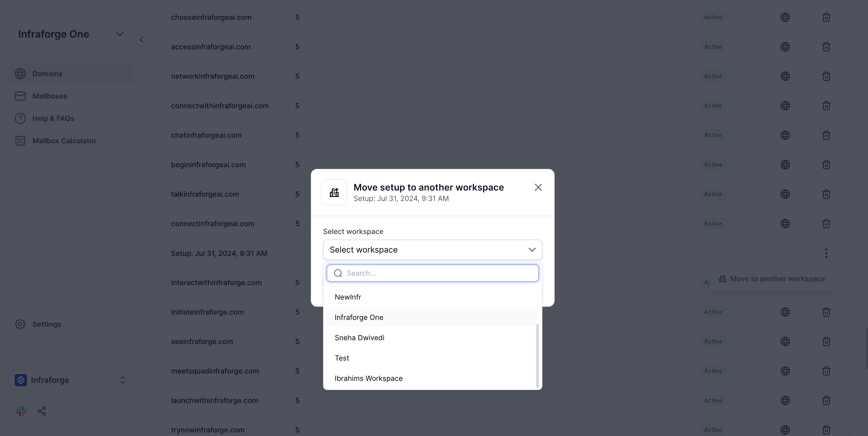Delete meetsquadinfraforge.com domain
Screen dimensions: 868x436
point(826,371)
